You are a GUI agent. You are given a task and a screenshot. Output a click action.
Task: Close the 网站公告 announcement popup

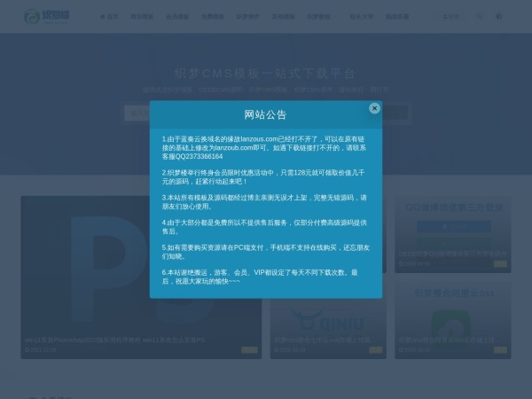[374, 108]
